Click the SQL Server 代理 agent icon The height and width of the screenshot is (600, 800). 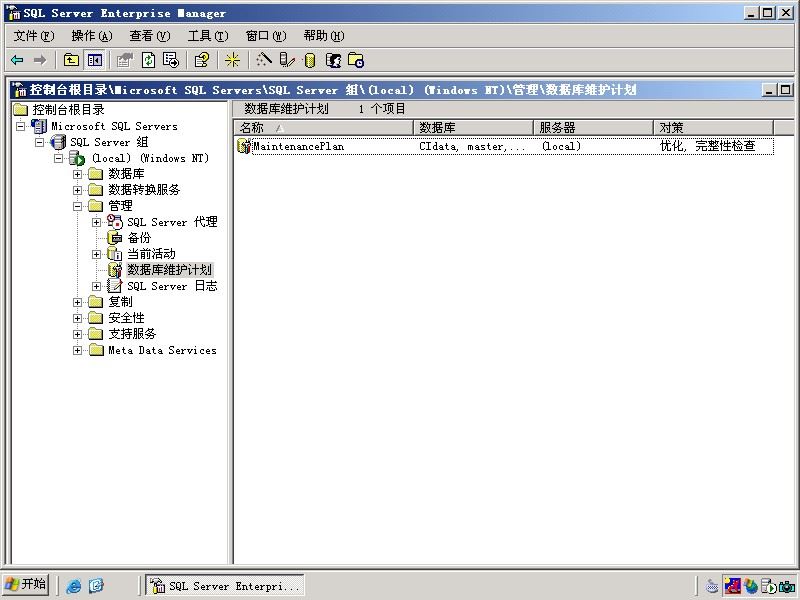click(x=115, y=222)
